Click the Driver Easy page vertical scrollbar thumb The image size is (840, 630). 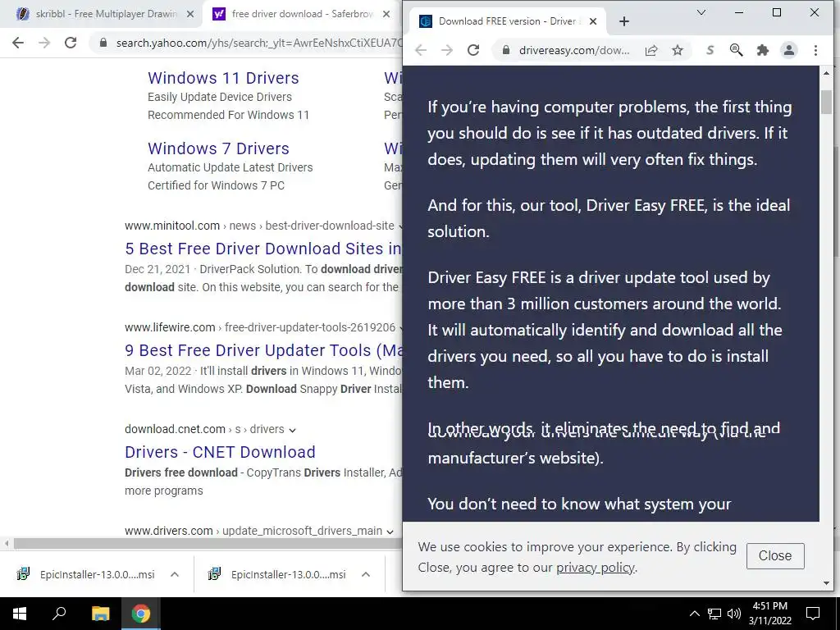[x=825, y=102]
